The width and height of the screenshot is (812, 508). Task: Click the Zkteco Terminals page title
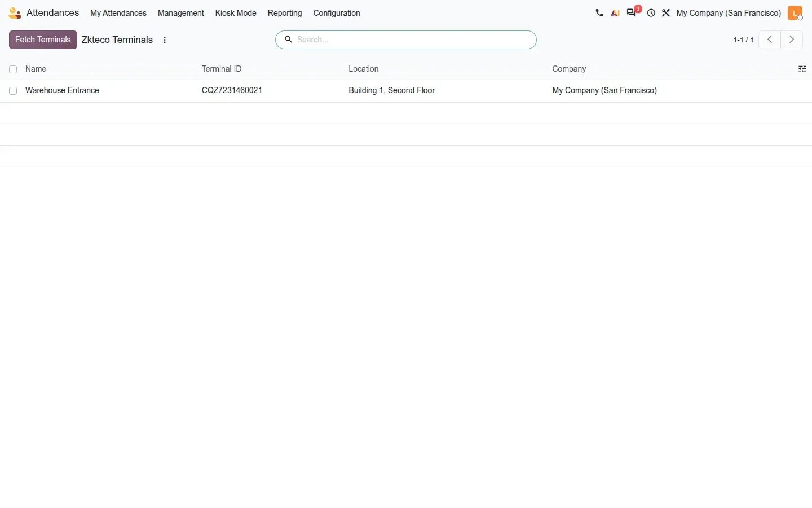pos(117,40)
